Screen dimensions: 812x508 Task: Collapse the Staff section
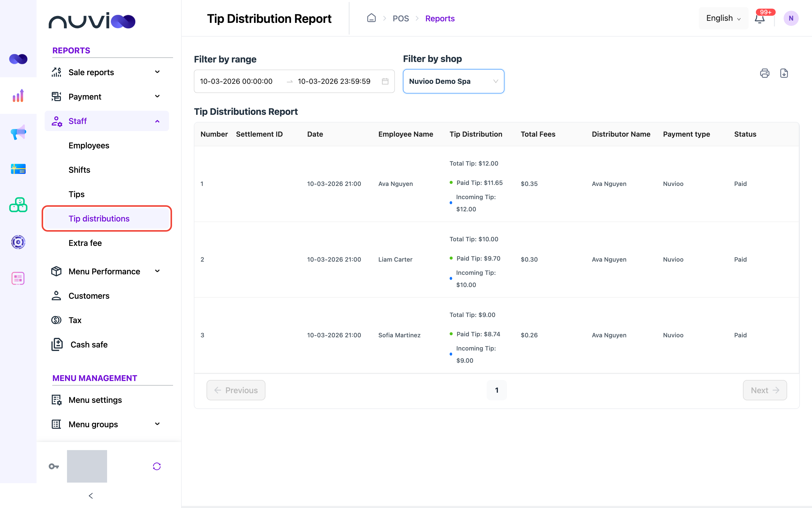pos(107,121)
